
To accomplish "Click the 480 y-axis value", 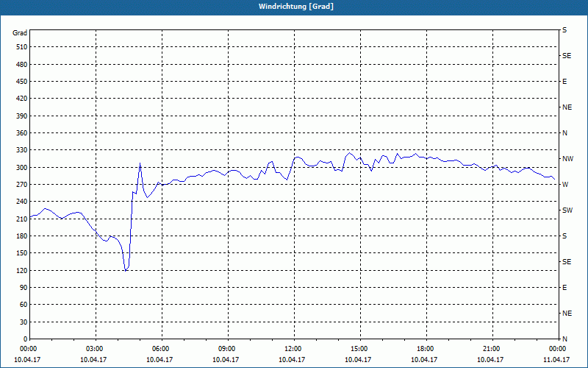I will click(x=22, y=65).
